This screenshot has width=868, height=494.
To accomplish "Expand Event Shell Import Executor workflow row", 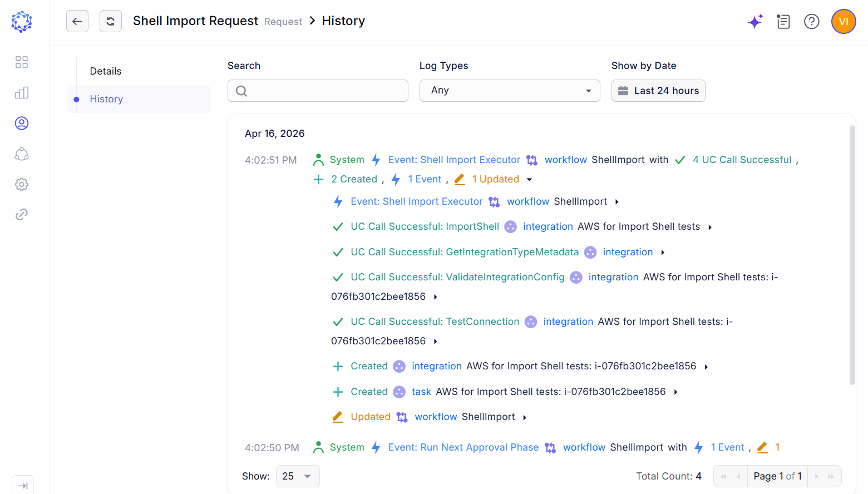I will (617, 202).
